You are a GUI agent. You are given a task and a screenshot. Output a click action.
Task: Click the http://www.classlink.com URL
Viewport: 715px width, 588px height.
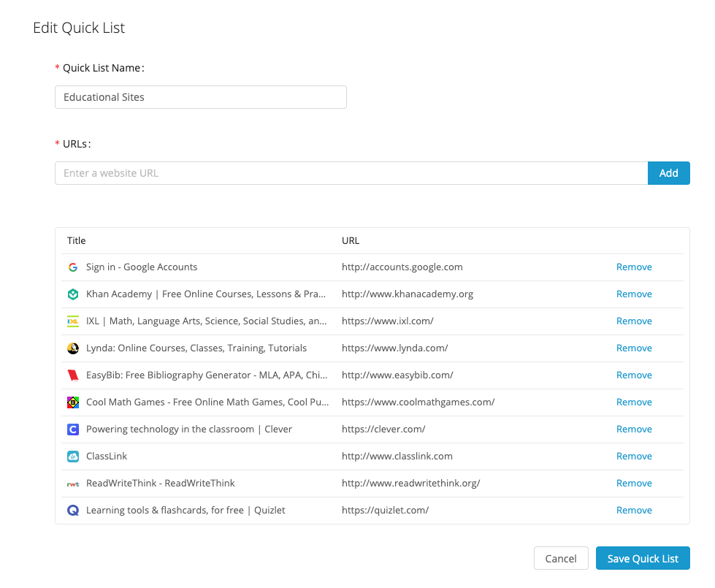(x=397, y=457)
